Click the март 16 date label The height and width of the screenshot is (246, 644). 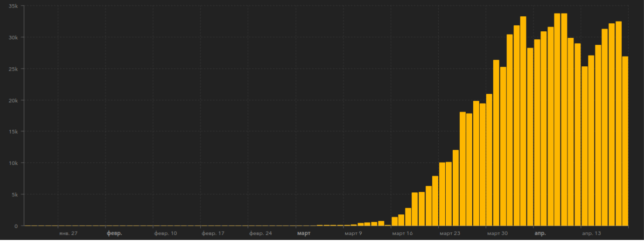pos(402,233)
